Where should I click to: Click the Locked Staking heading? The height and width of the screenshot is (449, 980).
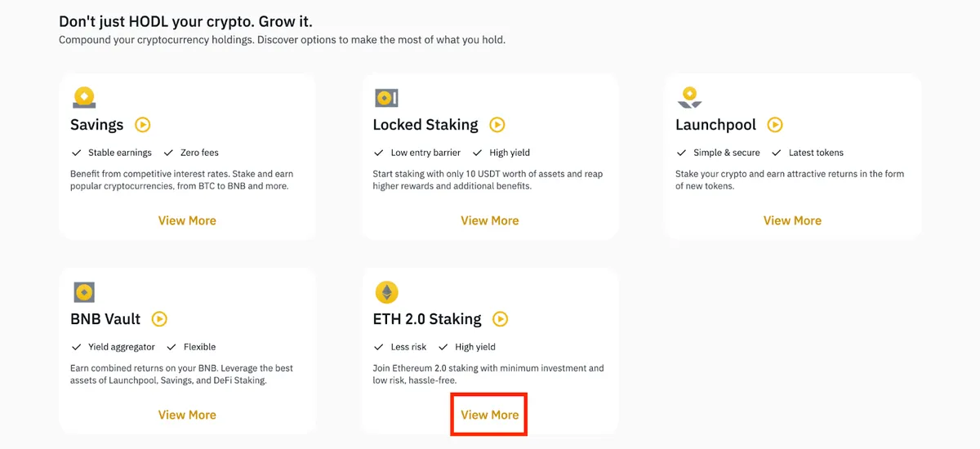pyautogui.click(x=425, y=125)
